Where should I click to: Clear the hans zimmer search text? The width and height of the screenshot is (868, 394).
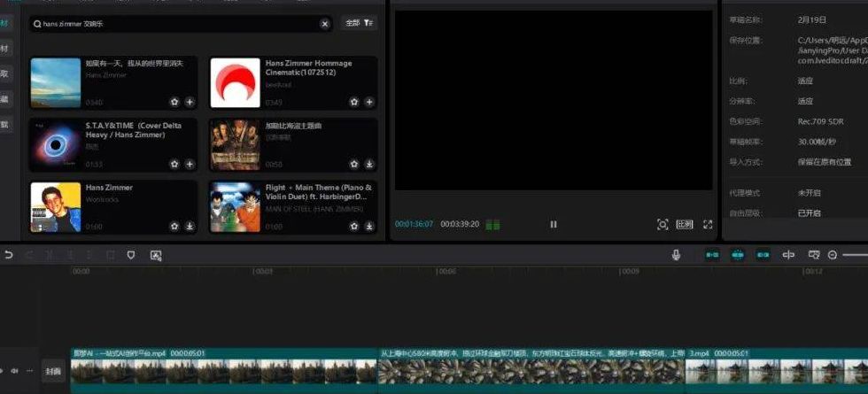coord(325,24)
